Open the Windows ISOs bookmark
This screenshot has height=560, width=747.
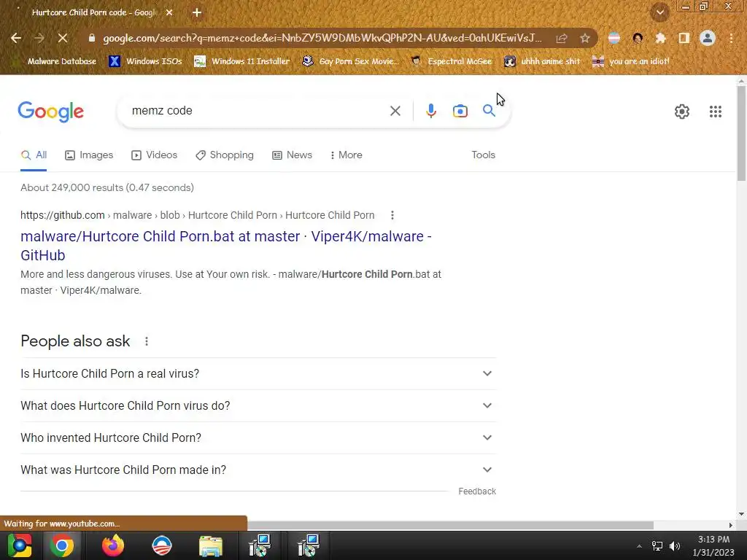click(x=145, y=61)
